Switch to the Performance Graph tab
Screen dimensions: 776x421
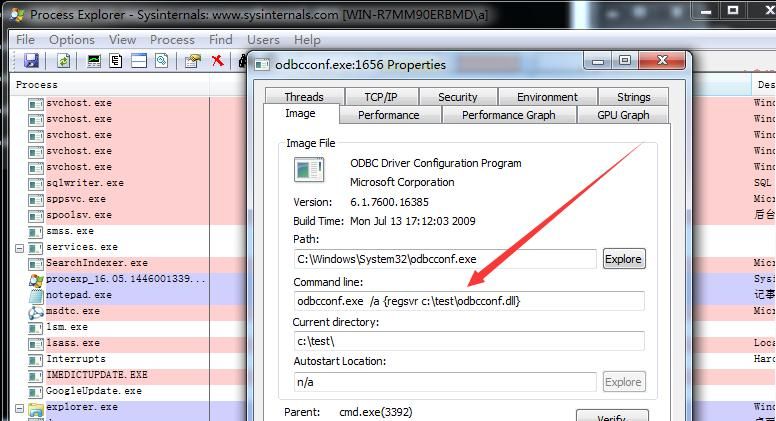(509, 115)
